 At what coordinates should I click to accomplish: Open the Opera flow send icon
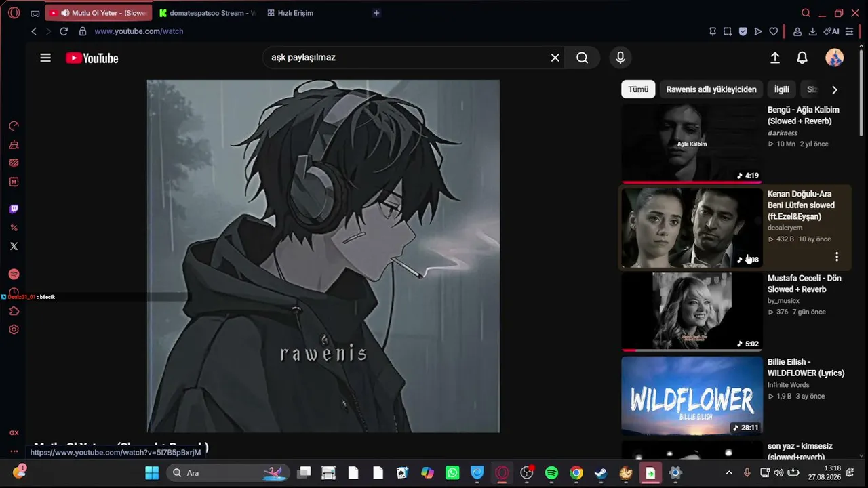pyautogui.click(x=758, y=31)
